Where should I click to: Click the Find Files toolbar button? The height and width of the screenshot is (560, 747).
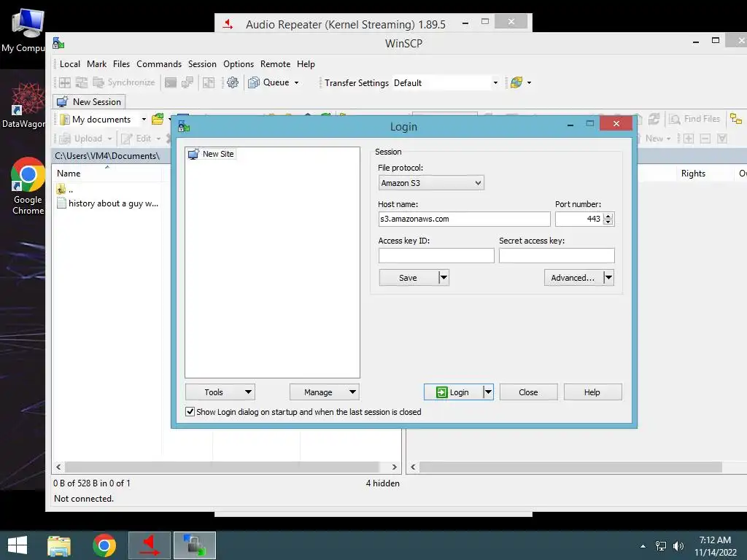tap(694, 119)
